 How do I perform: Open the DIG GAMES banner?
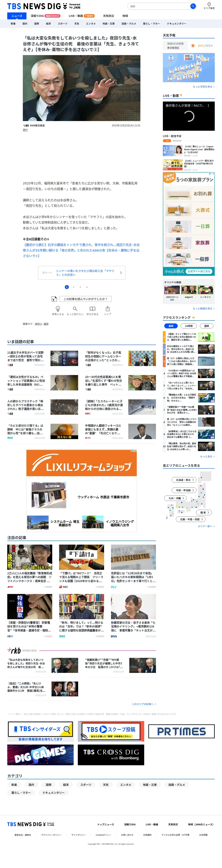(x=40, y=755)
